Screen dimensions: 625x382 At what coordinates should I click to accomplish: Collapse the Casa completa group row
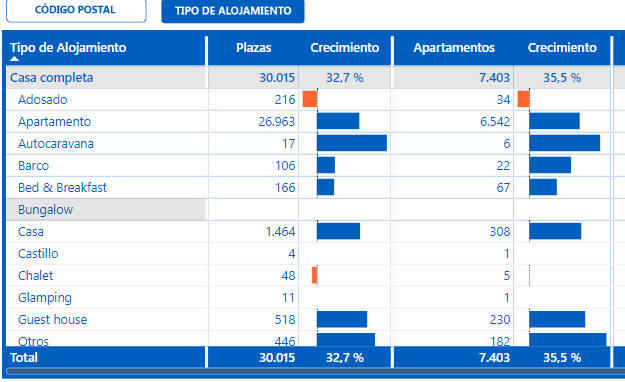point(51,78)
